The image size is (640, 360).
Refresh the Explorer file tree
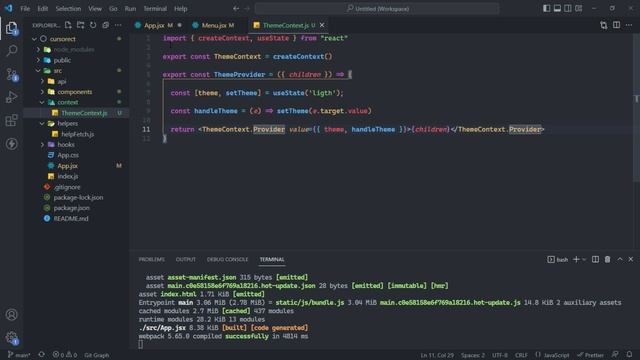[93, 25]
